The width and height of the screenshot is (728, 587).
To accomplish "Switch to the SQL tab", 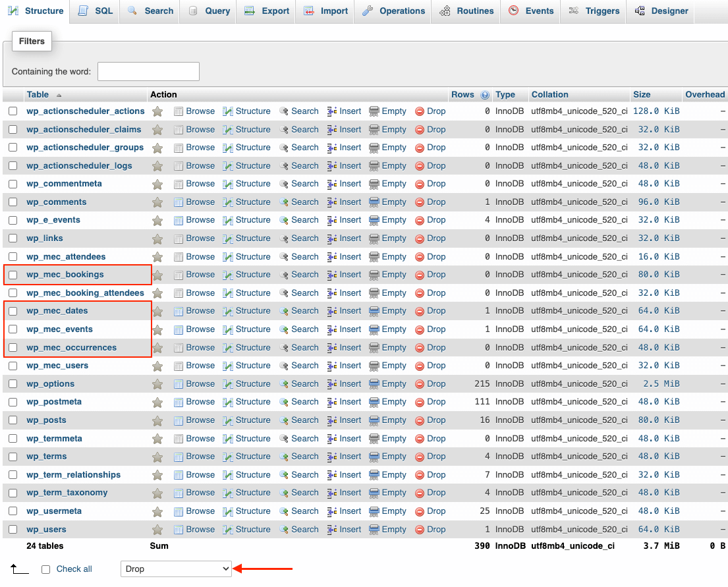I will [x=96, y=11].
